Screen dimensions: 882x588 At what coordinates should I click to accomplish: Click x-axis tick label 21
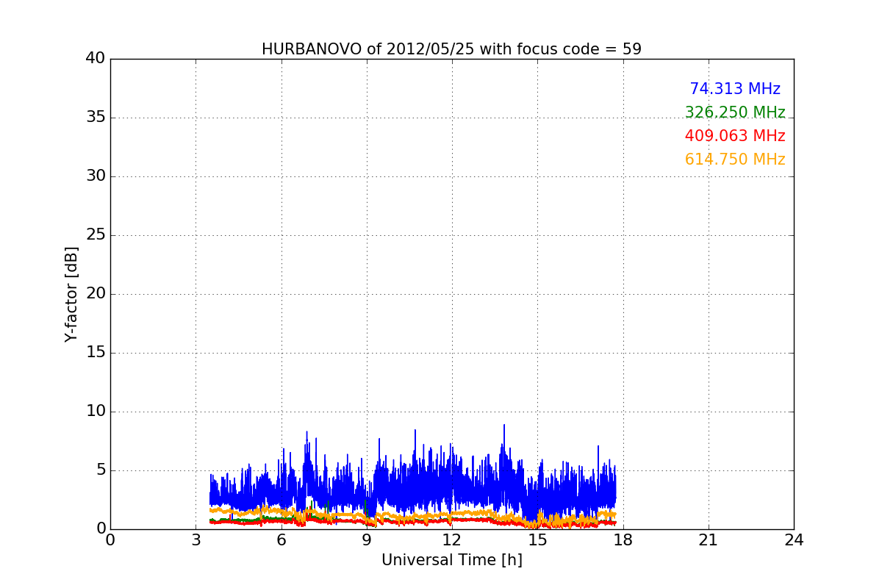pos(709,540)
